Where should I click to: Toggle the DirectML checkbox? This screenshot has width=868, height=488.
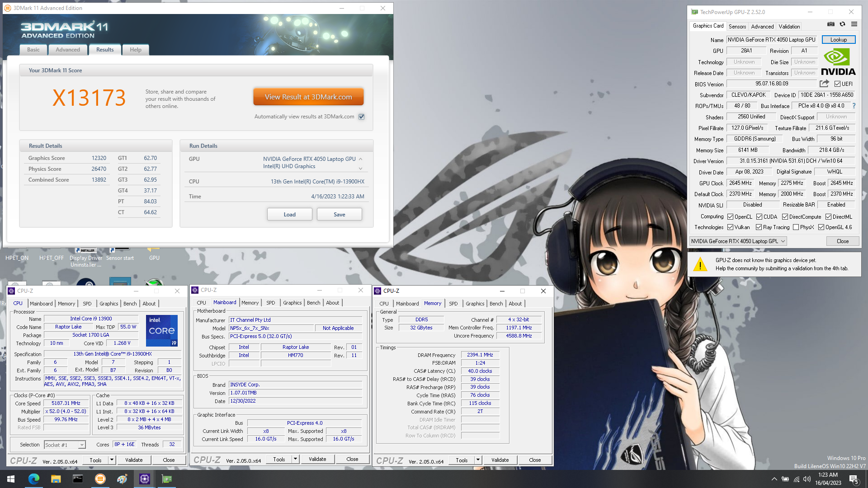828,217
